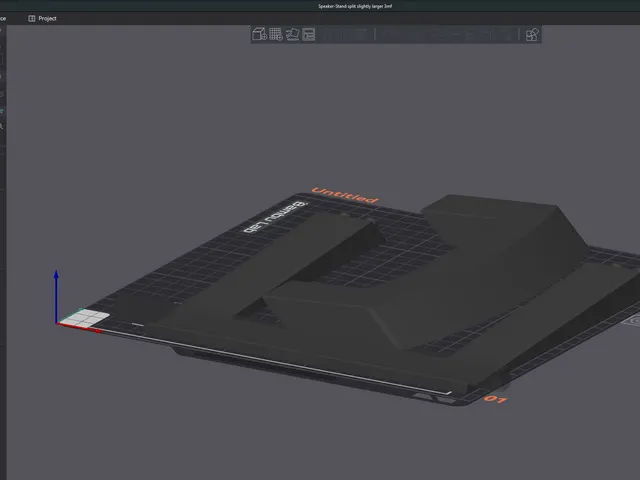Click the Speaker-Stand file title text

(355, 6)
